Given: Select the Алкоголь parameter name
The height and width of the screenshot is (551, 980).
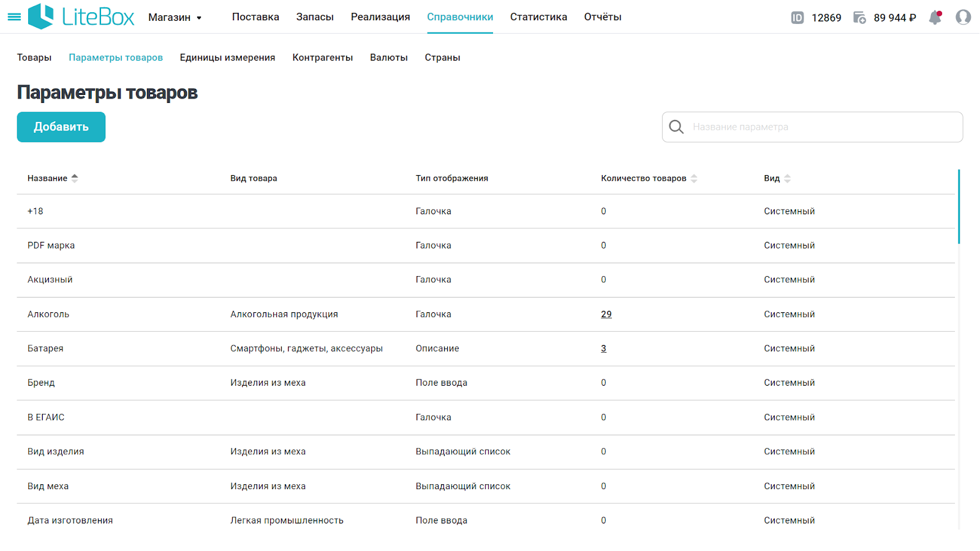Looking at the screenshot, I should 48,314.
